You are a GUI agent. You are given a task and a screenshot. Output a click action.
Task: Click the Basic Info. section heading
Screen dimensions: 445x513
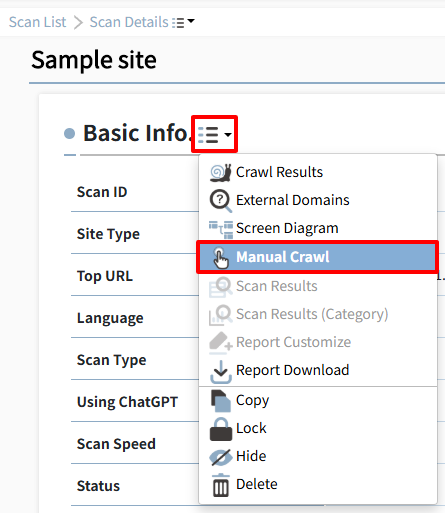pos(136,133)
